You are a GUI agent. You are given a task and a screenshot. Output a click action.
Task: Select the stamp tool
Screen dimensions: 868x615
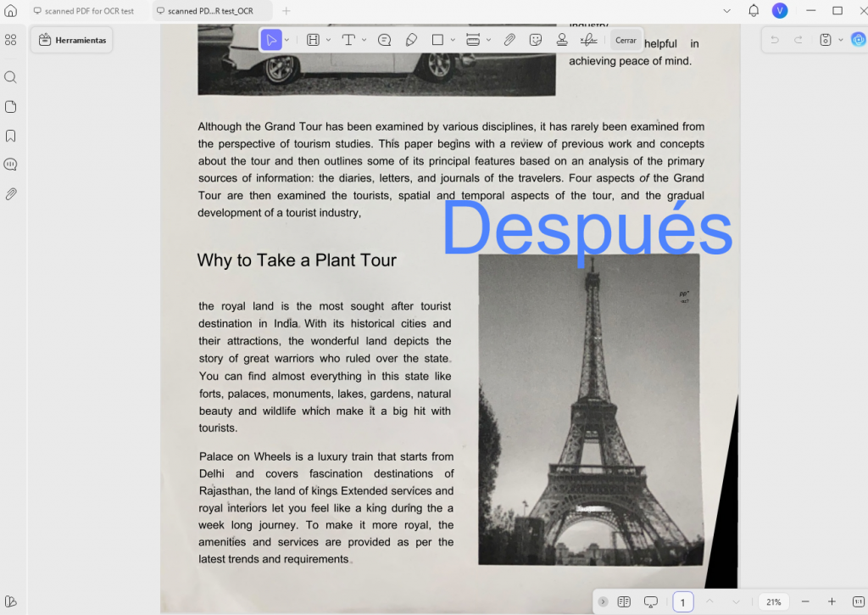(562, 40)
